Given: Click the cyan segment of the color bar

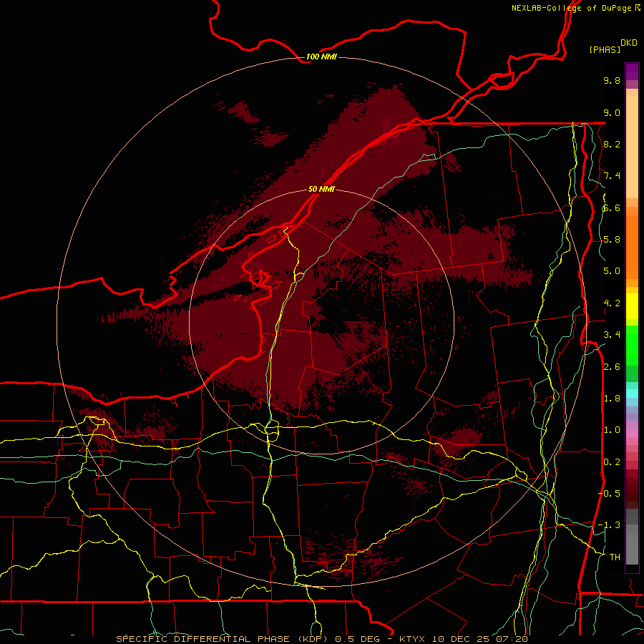Looking at the screenshot, I should pyautogui.click(x=632, y=394).
